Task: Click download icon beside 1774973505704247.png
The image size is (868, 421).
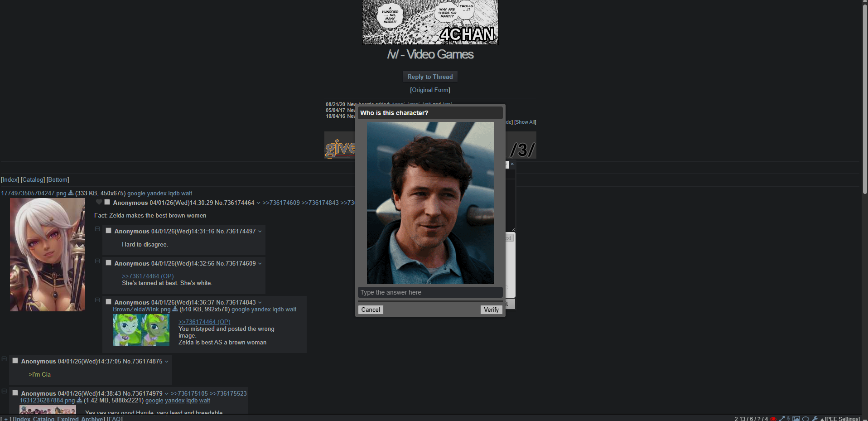Action: coord(71,194)
